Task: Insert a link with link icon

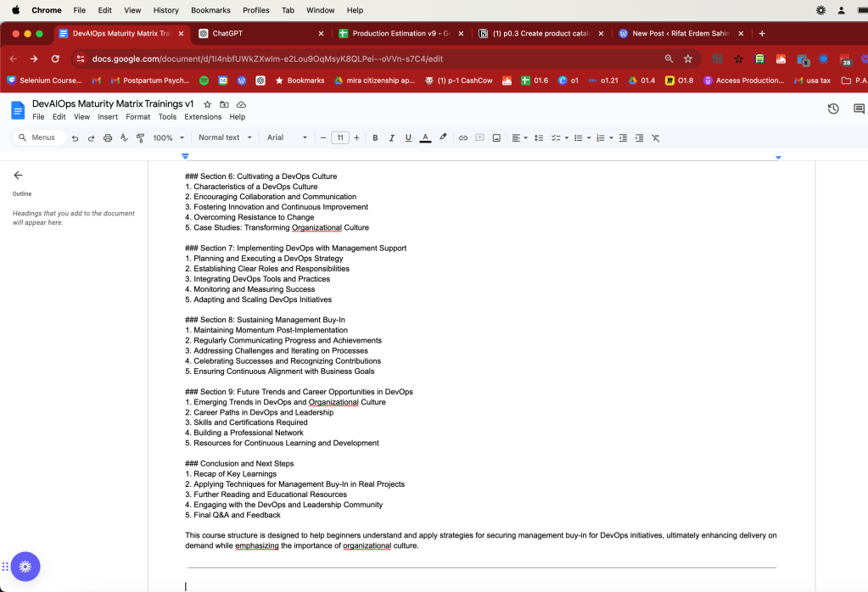Action: pos(463,137)
